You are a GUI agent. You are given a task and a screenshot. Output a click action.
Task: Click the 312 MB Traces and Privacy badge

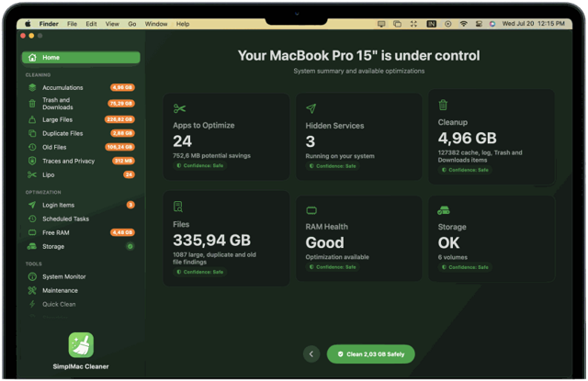point(123,161)
